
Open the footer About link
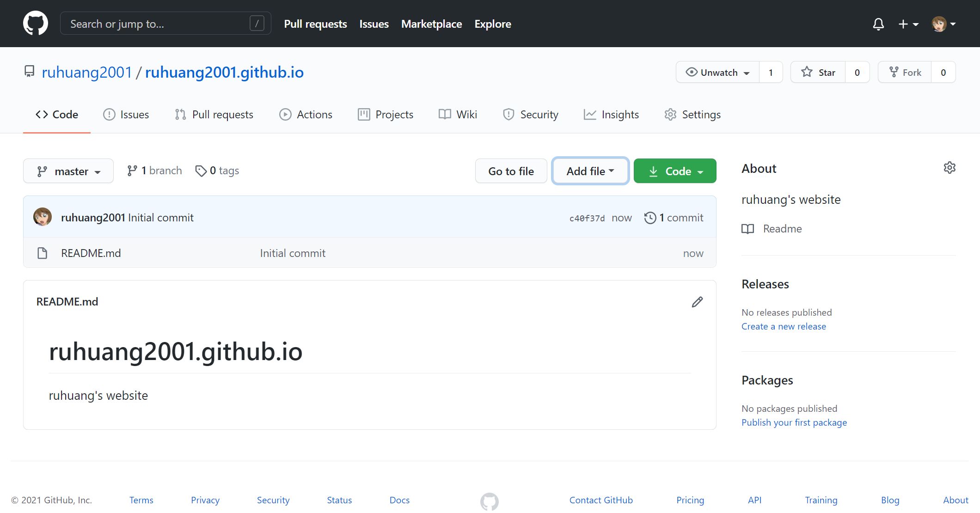[955, 500]
